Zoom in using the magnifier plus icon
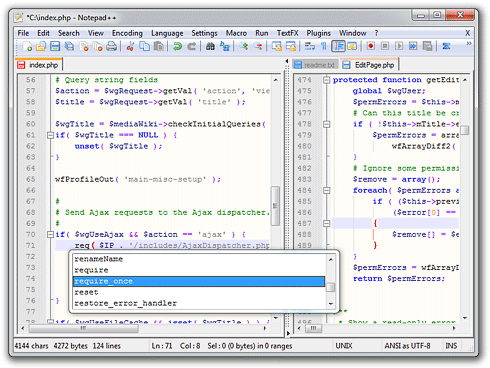This screenshot has width=490, height=368. click(244, 46)
